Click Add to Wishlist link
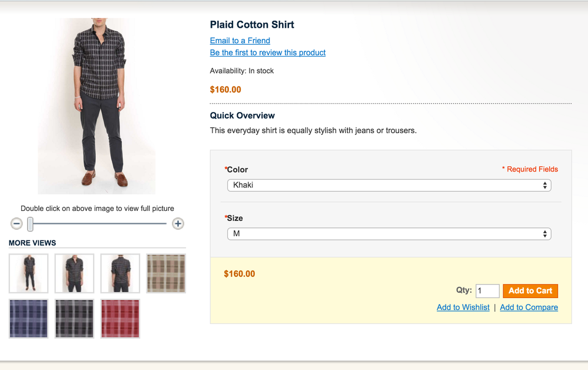This screenshot has height=370, width=588. 463,307
